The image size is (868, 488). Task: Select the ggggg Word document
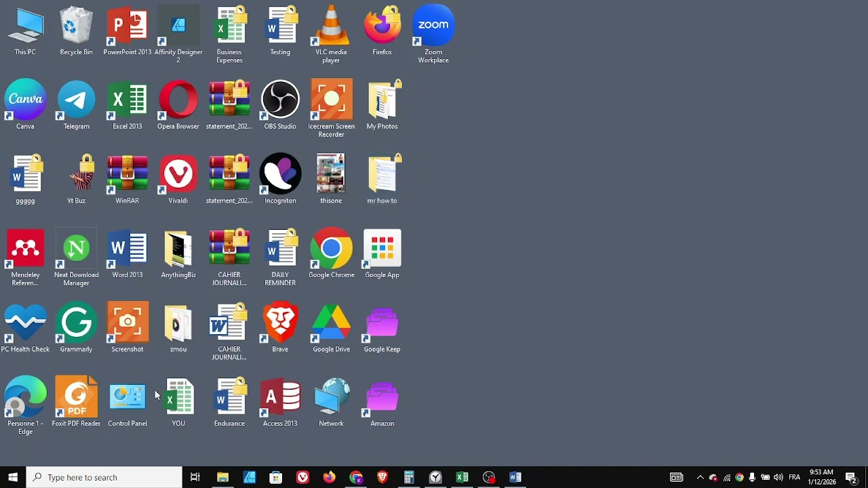pyautogui.click(x=25, y=180)
